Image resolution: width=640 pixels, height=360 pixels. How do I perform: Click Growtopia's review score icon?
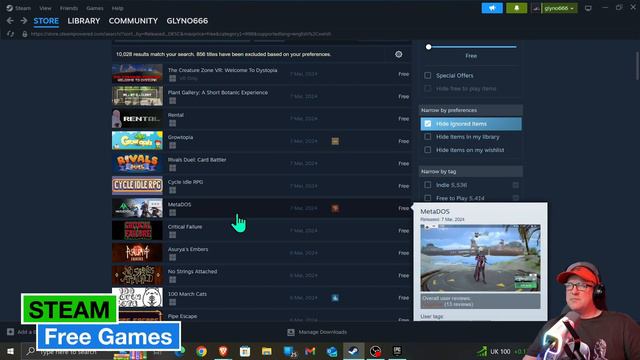pos(335,141)
